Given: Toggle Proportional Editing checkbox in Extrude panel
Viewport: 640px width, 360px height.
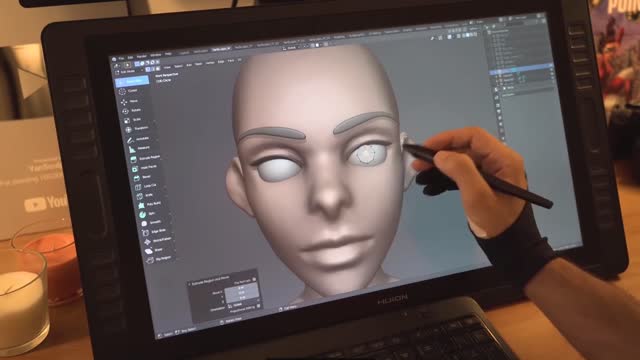Looking at the screenshot, I should click(x=258, y=306).
